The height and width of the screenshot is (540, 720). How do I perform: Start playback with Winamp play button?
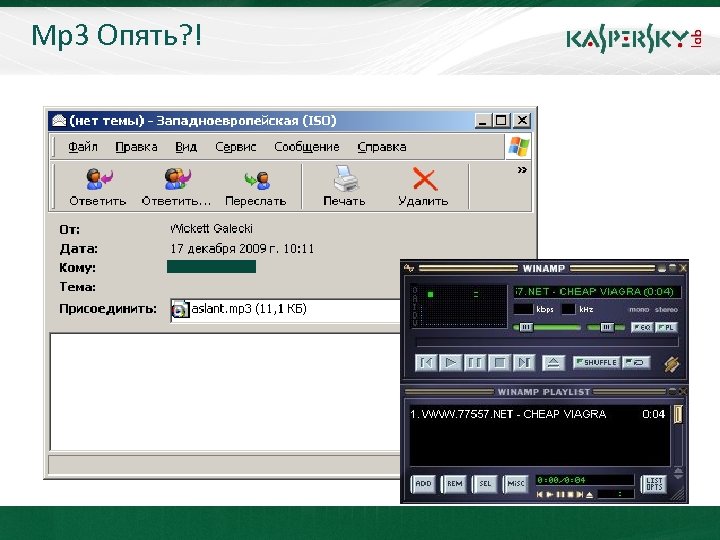tap(450, 363)
